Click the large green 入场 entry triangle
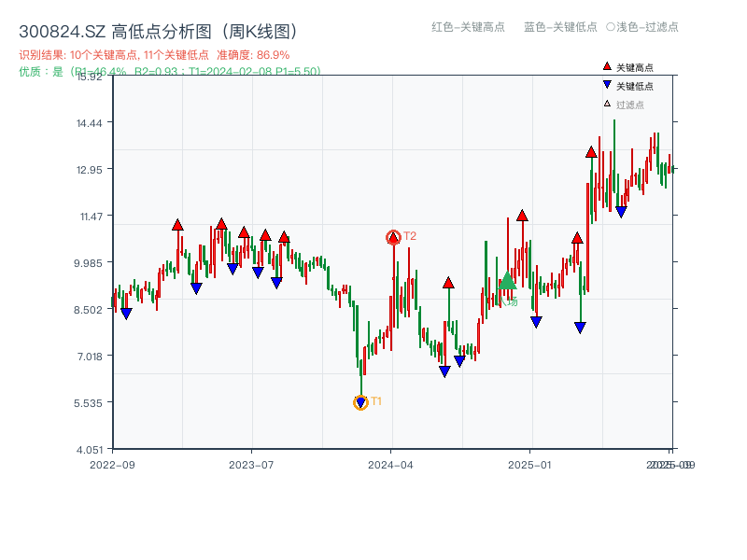747x560 pixels. tap(507, 281)
